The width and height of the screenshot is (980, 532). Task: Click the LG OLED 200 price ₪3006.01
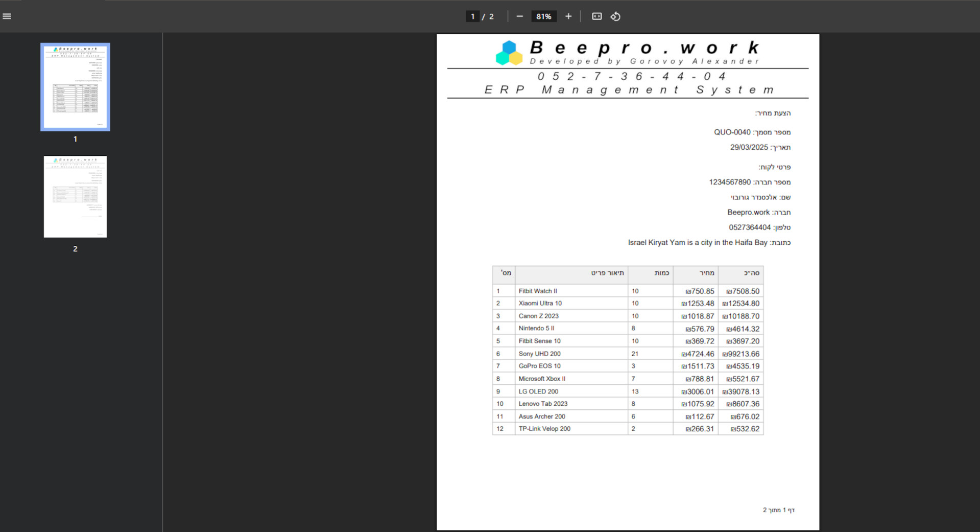click(698, 391)
